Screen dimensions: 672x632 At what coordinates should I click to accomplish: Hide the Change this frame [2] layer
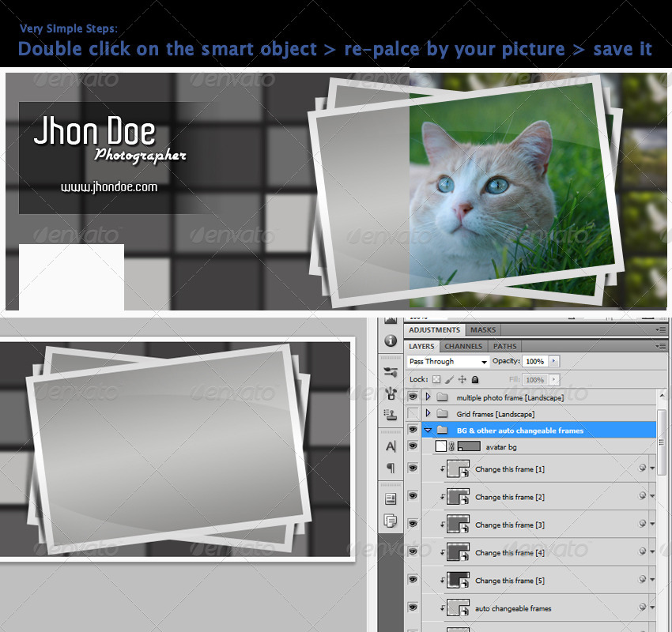click(413, 496)
